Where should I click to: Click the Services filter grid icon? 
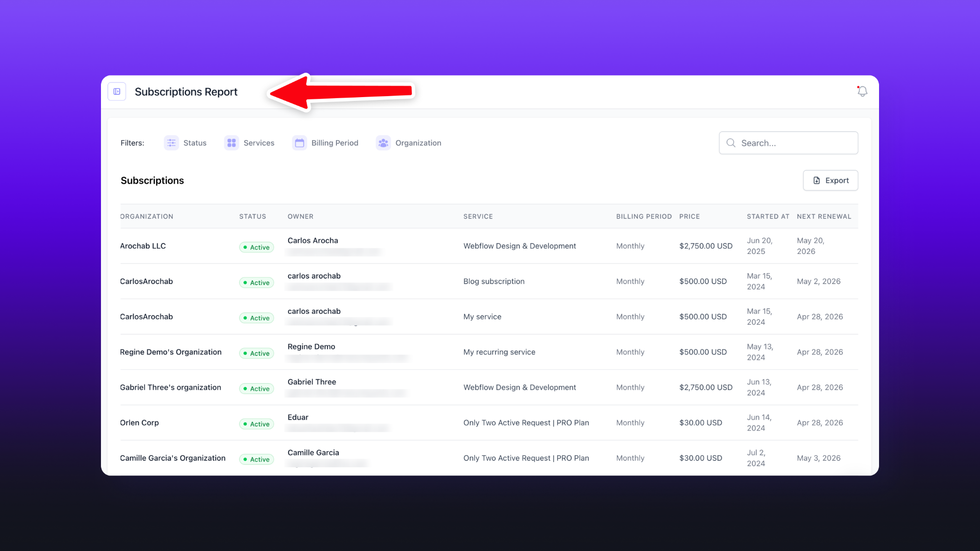point(232,143)
